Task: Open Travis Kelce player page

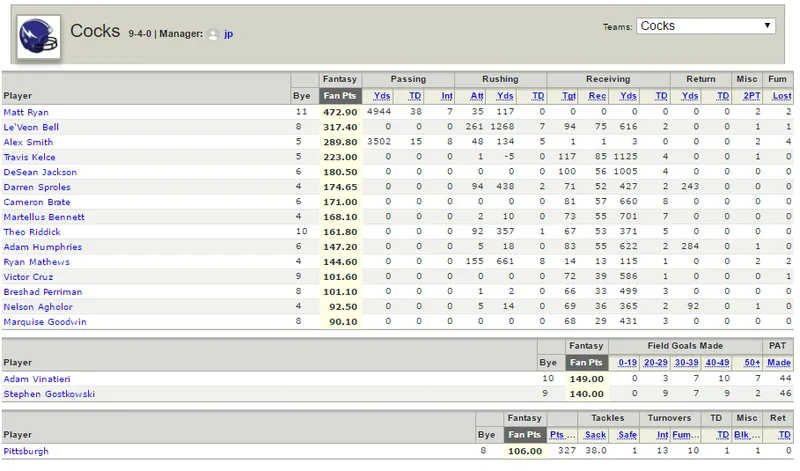Action: [29, 157]
